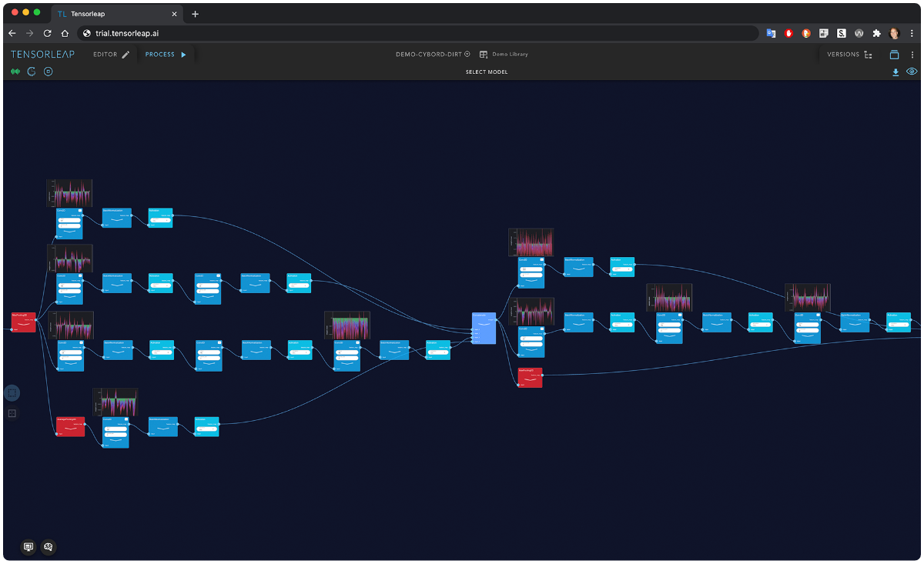Click the brain icon at the bottom left
The height and width of the screenshot is (564, 924).
click(48, 547)
